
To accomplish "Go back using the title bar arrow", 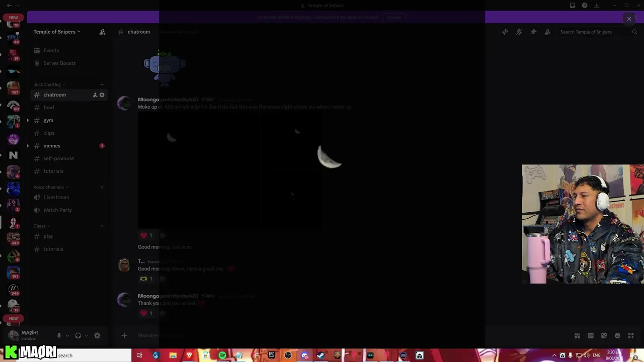I will 9,6.
